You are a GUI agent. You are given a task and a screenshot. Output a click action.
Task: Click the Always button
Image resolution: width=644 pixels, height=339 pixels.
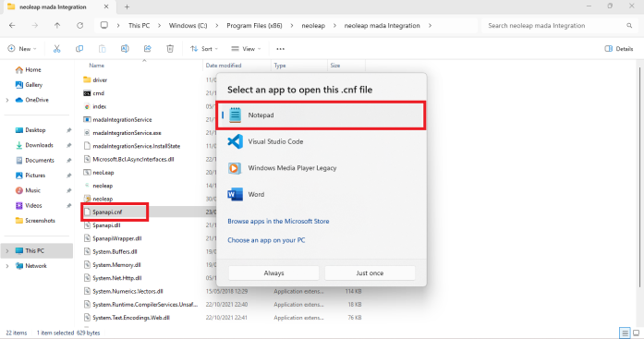pyautogui.click(x=273, y=272)
